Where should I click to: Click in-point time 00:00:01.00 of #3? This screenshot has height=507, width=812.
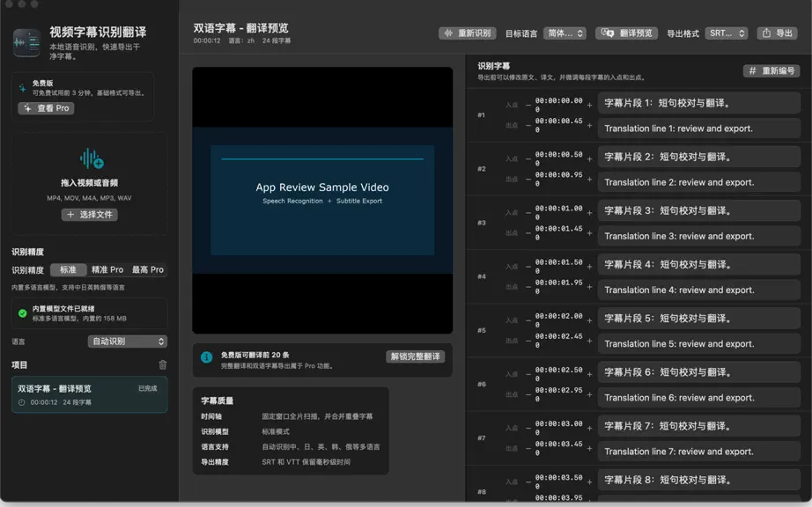point(558,212)
